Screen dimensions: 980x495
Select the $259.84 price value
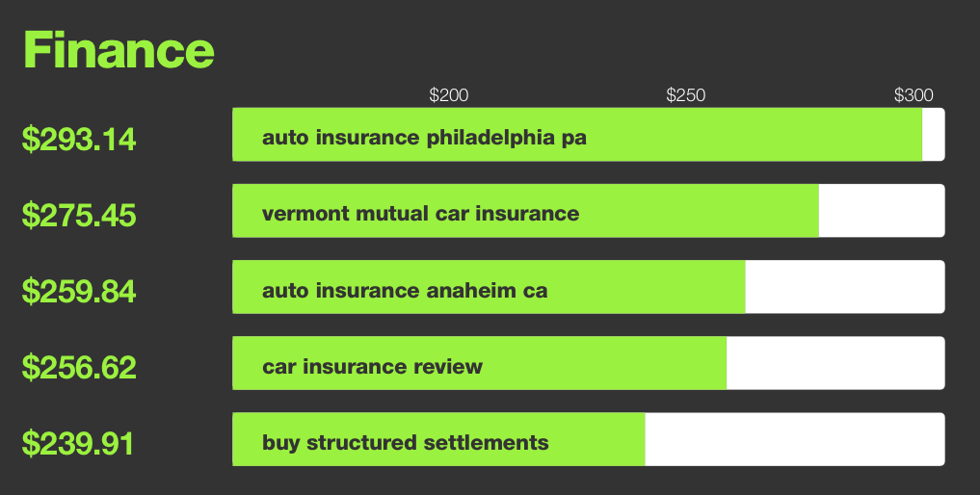79,291
